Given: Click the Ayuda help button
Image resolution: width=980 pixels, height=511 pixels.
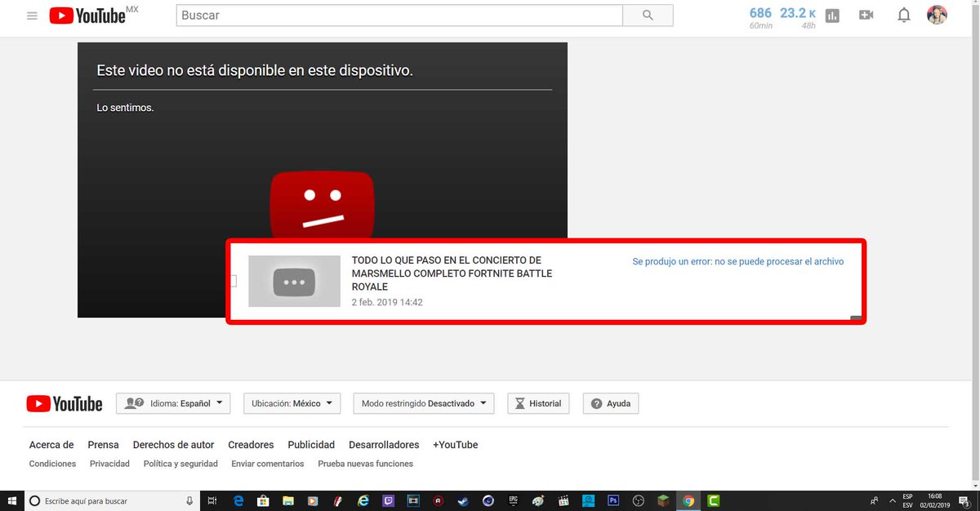Looking at the screenshot, I should point(611,403).
